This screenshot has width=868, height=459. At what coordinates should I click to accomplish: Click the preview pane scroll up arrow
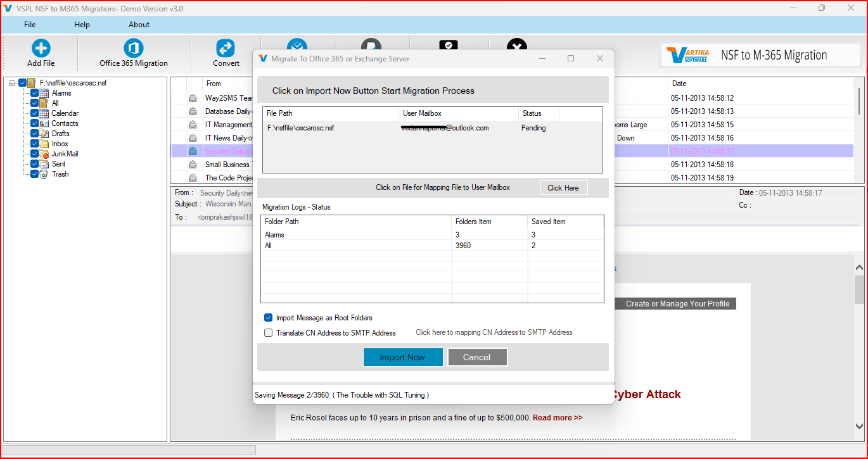(x=859, y=268)
